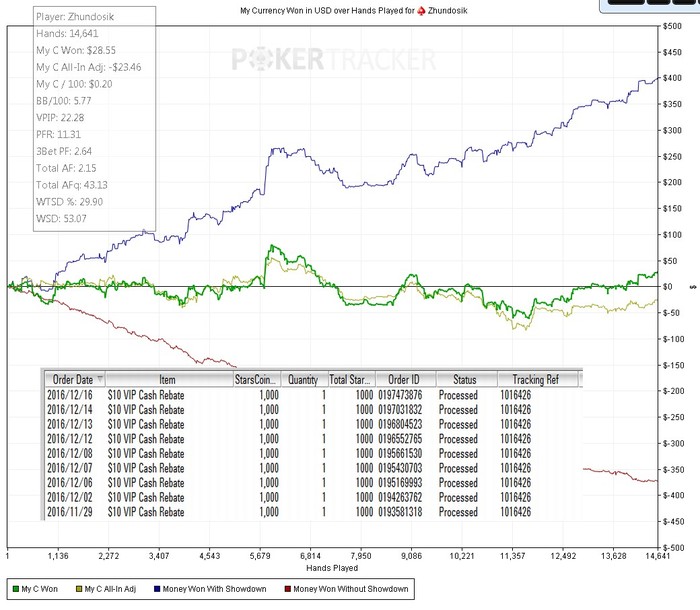Viewport: 700px width, 610px height.
Task: Click the Hands: 14,641 stat line
Action: (x=67, y=33)
